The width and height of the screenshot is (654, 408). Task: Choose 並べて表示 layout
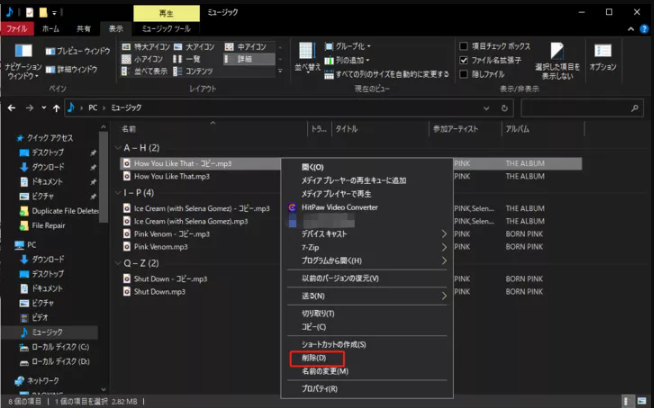point(144,71)
